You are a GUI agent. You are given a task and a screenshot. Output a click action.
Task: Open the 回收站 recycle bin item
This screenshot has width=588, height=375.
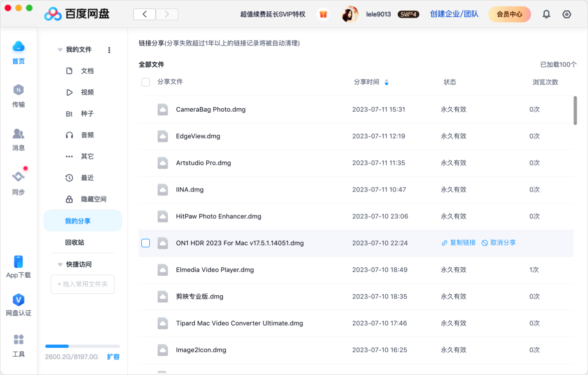[75, 243]
